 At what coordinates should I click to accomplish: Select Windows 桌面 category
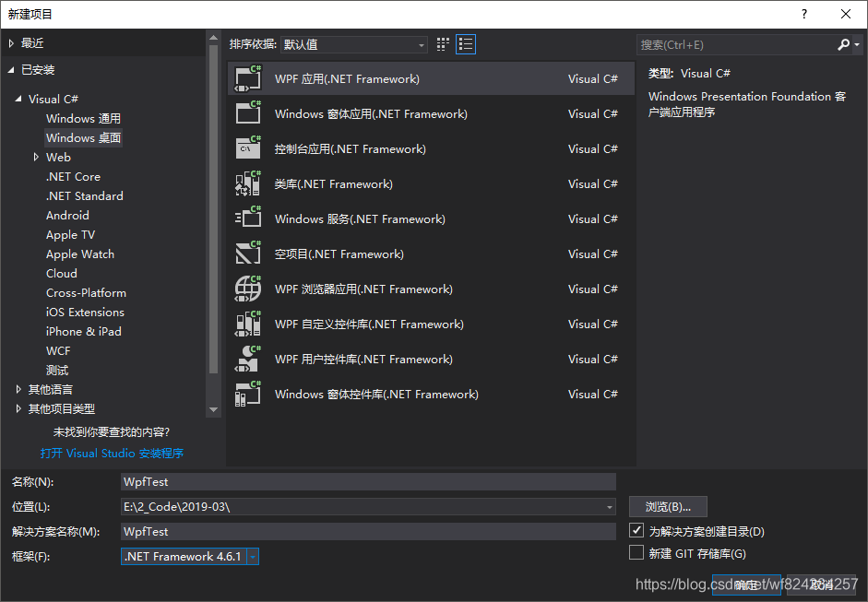tap(84, 137)
